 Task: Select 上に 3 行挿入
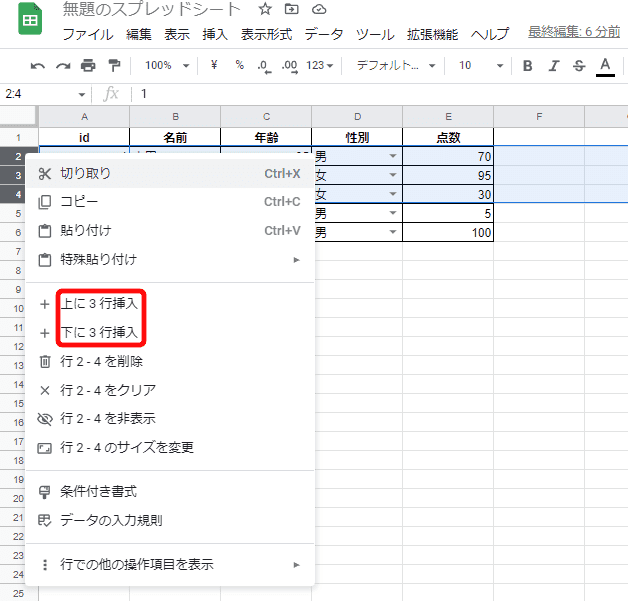click(x=170, y=304)
